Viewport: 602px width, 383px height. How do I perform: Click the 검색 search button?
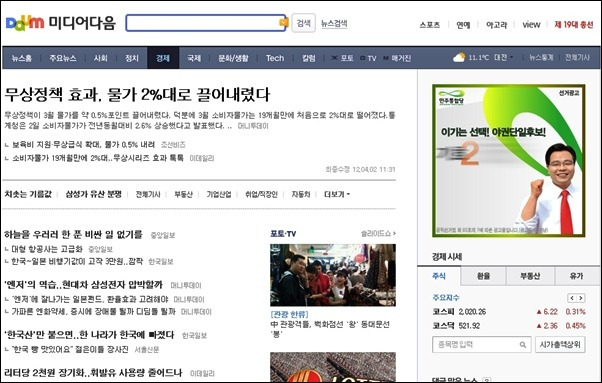(303, 23)
